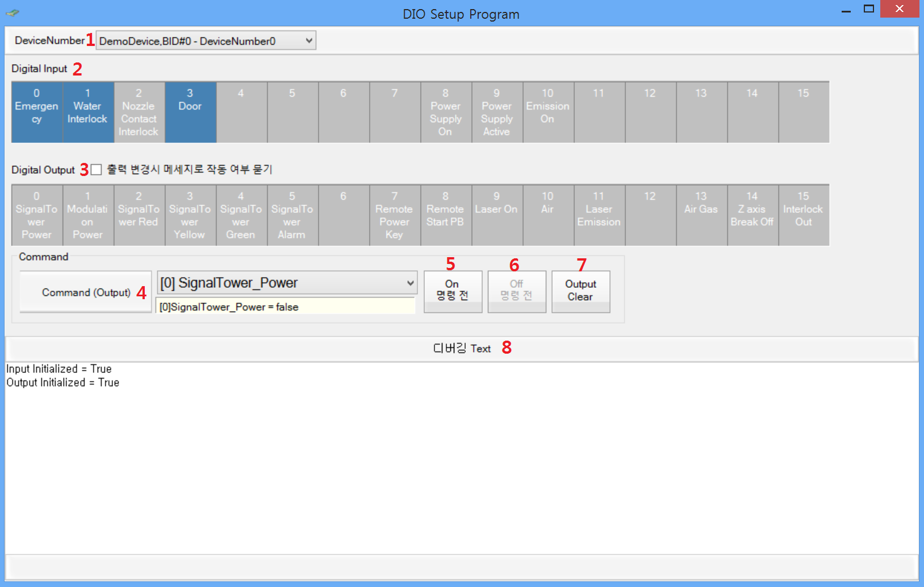Toggle output 14 Z axis Break Off

tap(752, 215)
